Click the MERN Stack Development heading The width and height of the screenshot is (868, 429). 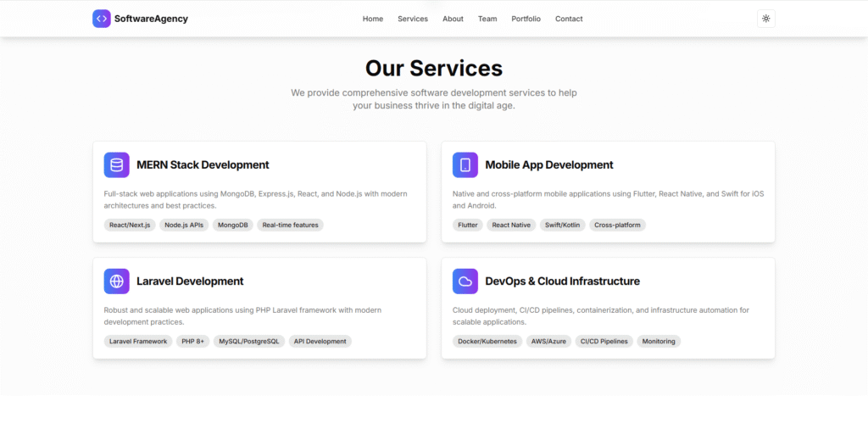click(203, 164)
